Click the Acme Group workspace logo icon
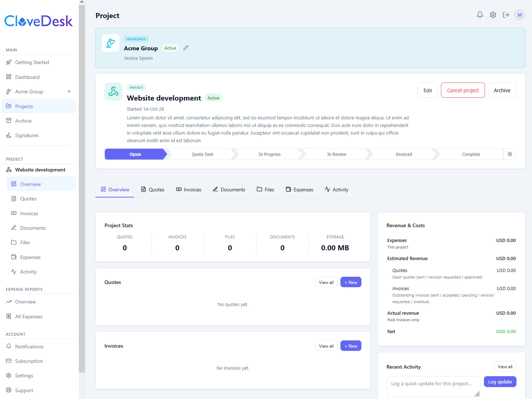This screenshot has width=532, height=399. 111,43
